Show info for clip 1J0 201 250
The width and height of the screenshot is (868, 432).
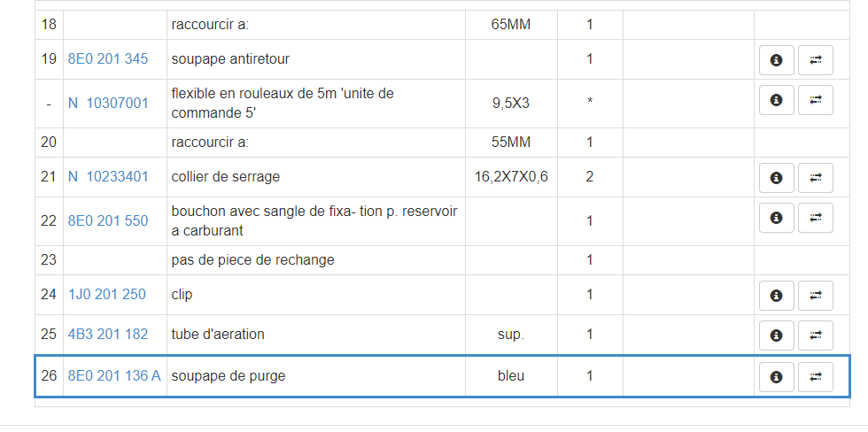(777, 296)
